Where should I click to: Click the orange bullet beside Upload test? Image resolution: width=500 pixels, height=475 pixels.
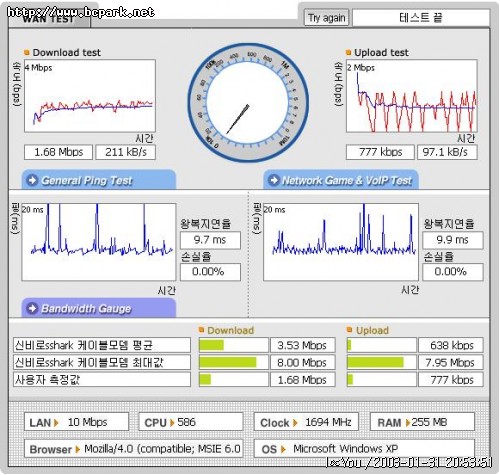349,52
